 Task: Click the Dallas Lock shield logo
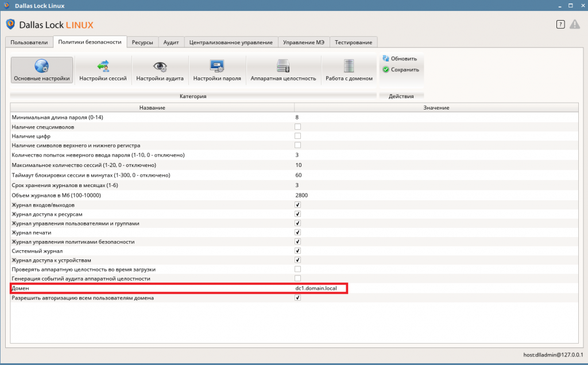click(x=10, y=24)
